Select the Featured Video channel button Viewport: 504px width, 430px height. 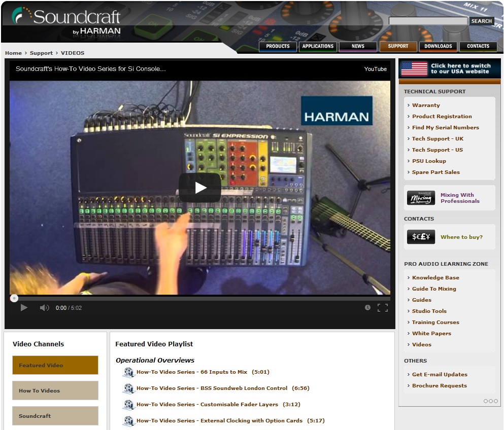55,365
